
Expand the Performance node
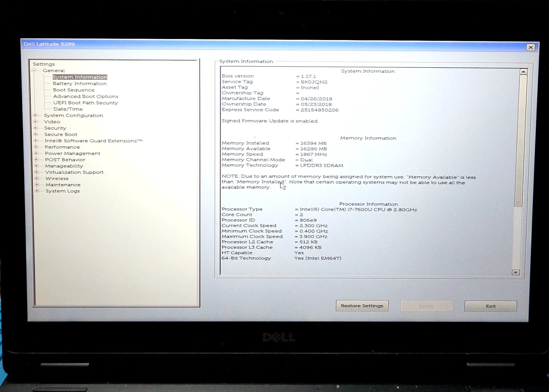tap(36, 147)
